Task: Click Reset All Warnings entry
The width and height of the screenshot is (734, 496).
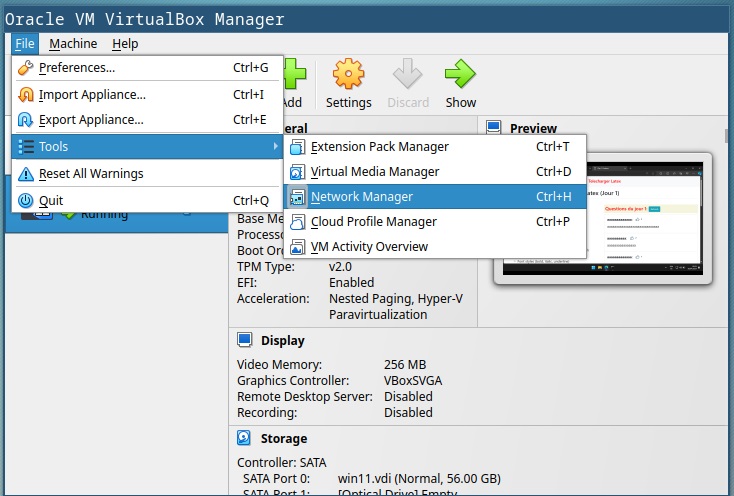Action: (x=147, y=174)
